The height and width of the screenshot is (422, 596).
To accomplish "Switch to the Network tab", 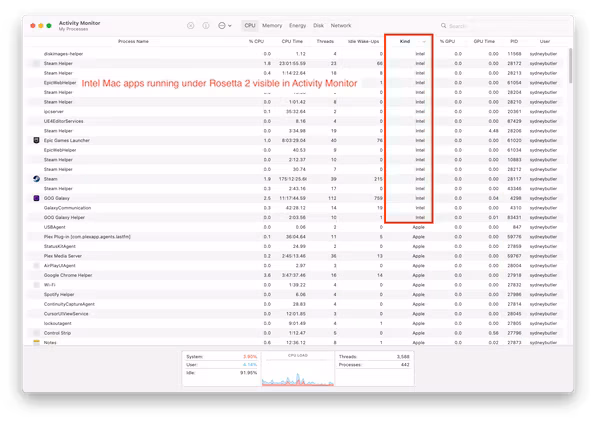I will 341,25.
